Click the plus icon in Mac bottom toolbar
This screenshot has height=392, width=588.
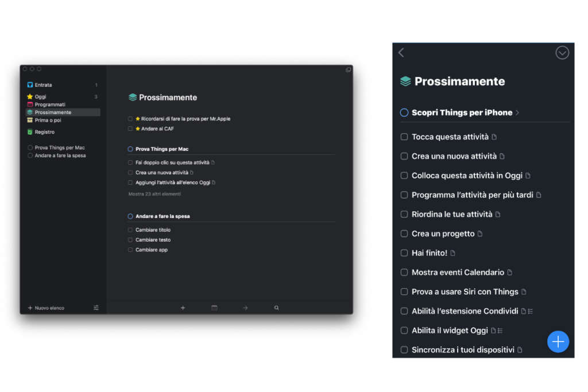click(183, 308)
